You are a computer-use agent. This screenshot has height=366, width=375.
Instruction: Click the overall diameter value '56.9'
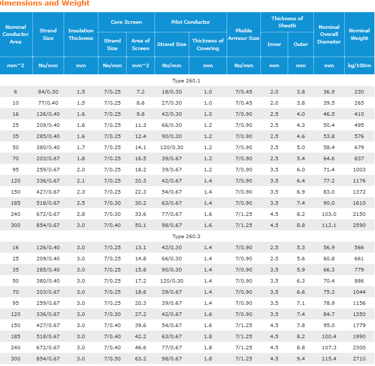329,247
